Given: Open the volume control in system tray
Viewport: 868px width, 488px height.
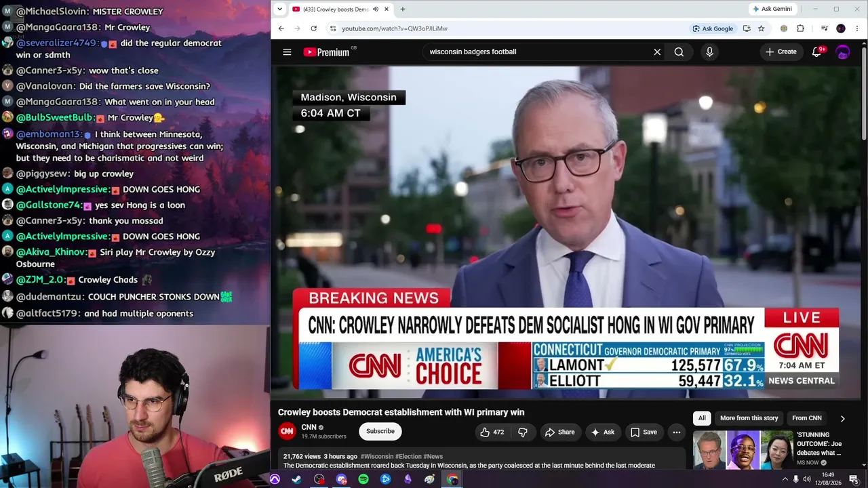Looking at the screenshot, I should 806,479.
